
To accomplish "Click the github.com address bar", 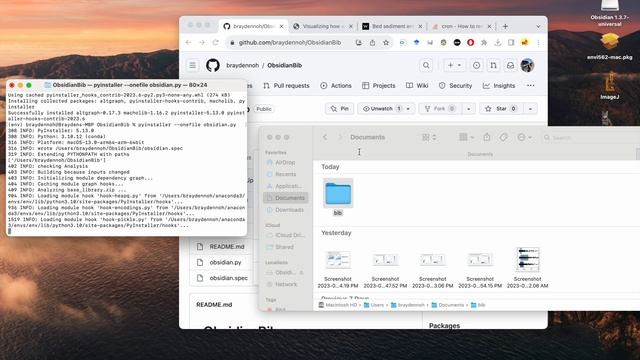I will click(x=290, y=42).
